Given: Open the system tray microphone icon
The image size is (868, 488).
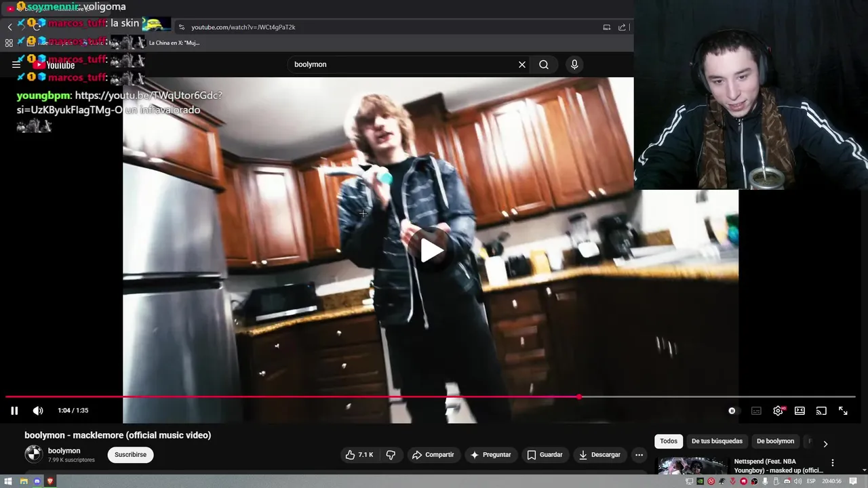Looking at the screenshot, I should 765,481.
